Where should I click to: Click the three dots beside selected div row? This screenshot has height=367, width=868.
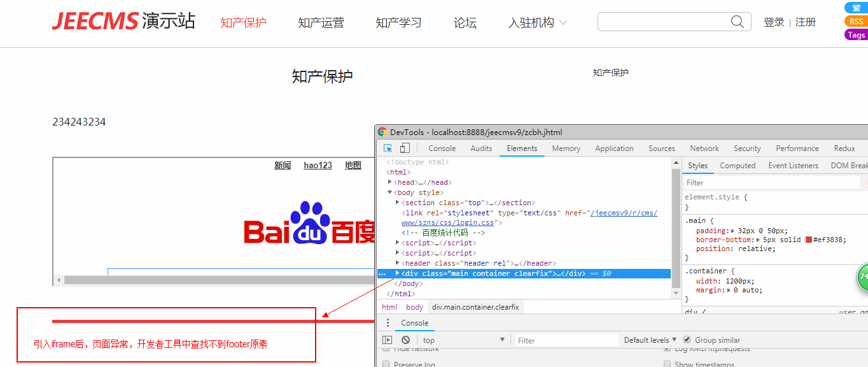382,273
